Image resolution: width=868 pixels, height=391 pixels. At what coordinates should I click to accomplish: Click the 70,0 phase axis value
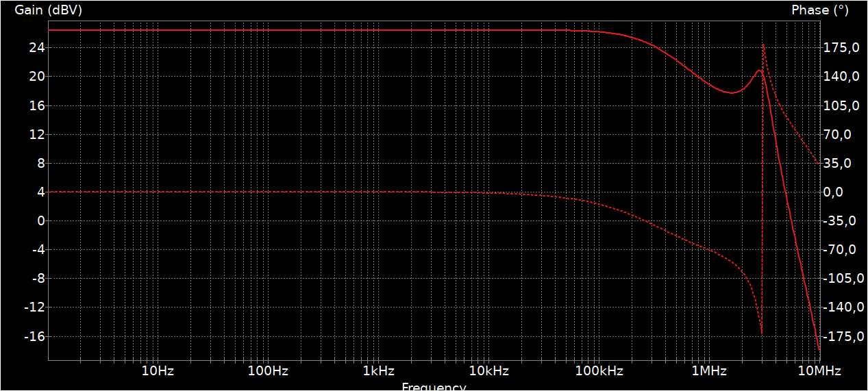(x=838, y=134)
